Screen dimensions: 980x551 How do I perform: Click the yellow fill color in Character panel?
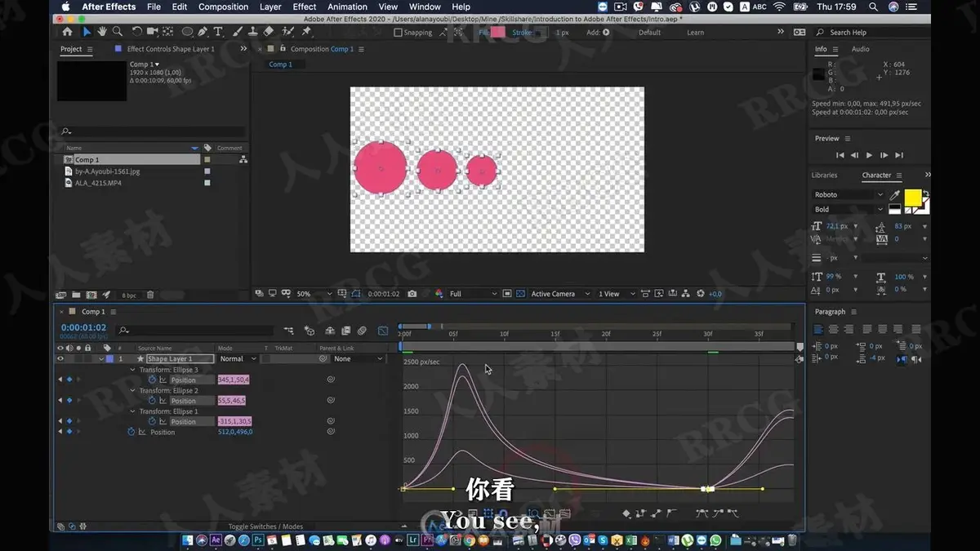911,197
